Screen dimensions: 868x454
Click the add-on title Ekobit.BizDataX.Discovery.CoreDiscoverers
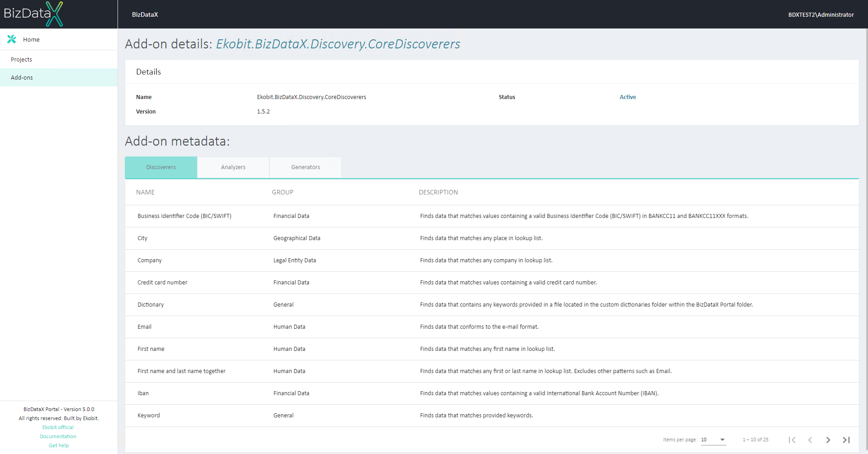[x=338, y=44]
